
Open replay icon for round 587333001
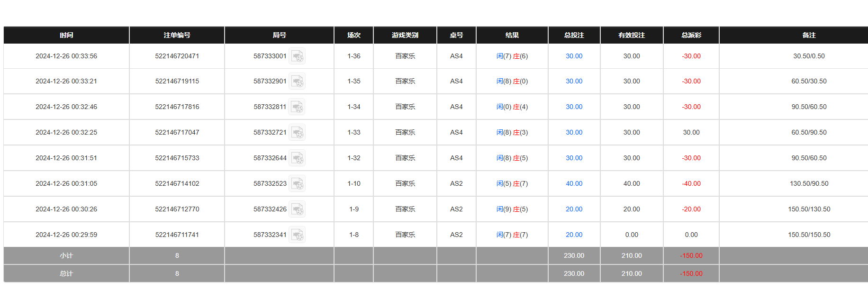tap(297, 56)
